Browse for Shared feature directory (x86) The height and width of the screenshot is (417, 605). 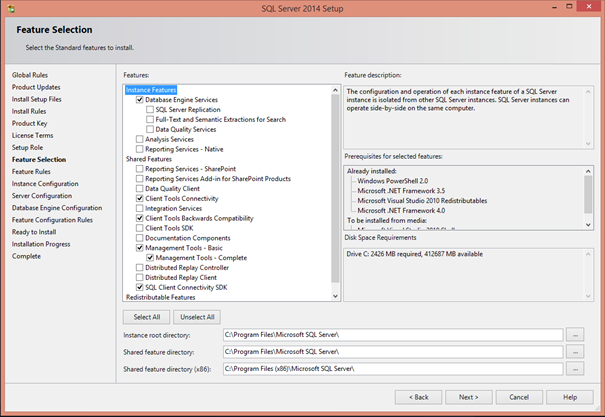575,369
